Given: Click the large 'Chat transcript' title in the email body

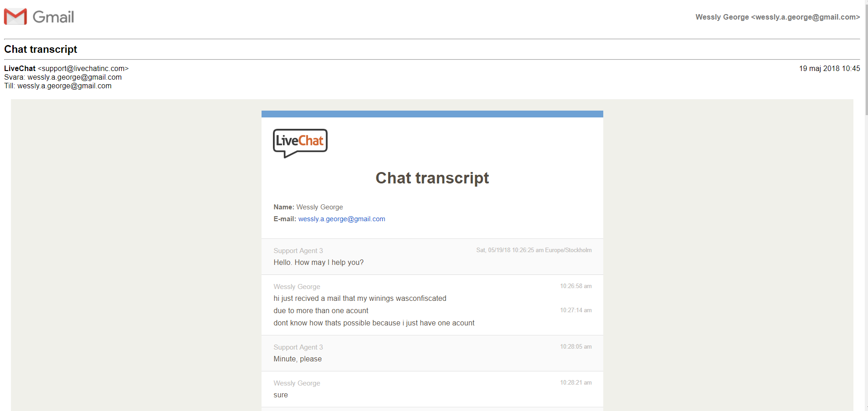Looking at the screenshot, I should tap(432, 178).
